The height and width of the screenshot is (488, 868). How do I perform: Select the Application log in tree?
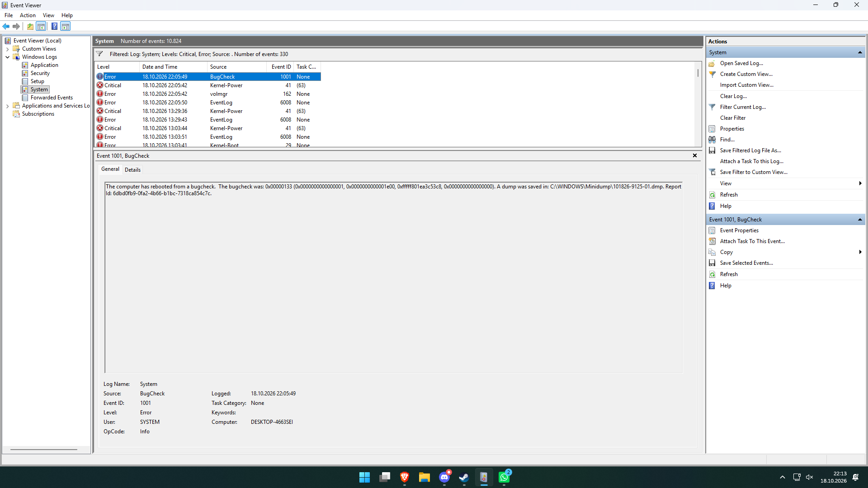[44, 65]
